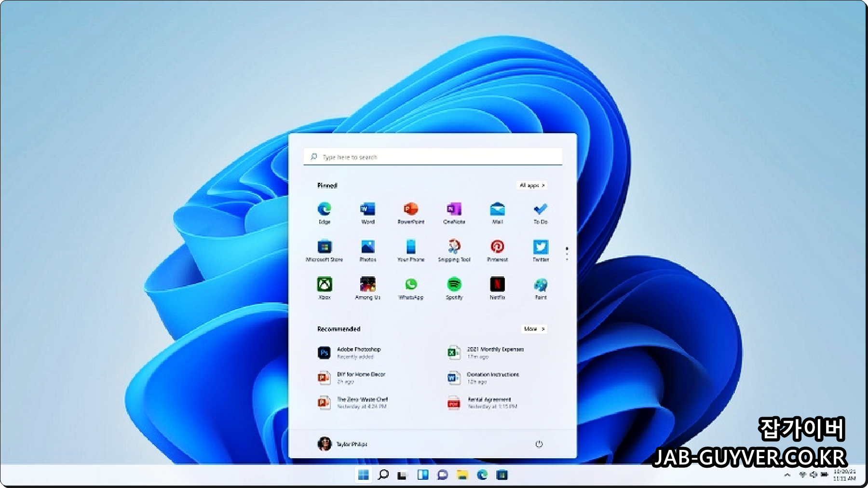Open Widgets from the taskbar
Viewport: 868px width, 488px height.
tap(423, 475)
